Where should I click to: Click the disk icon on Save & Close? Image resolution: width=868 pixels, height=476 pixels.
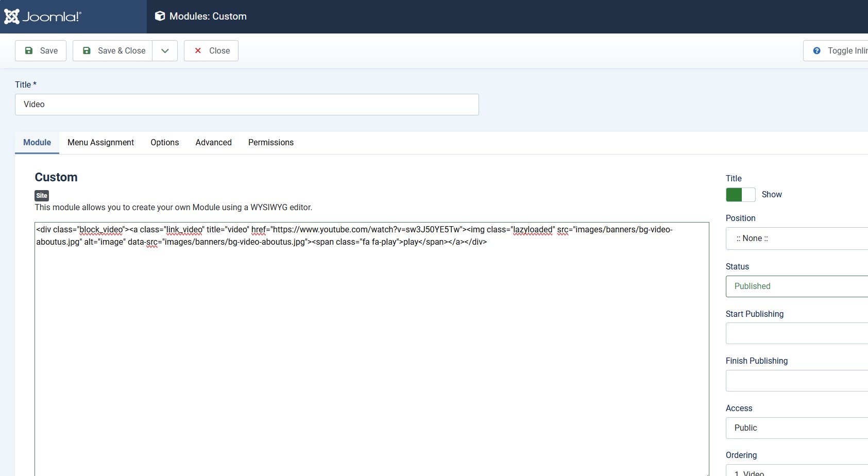point(87,50)
